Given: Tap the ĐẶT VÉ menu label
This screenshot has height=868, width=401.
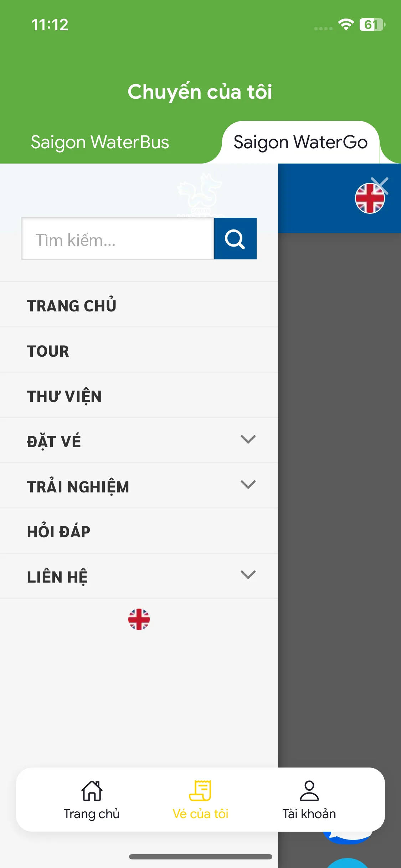Looking at the screenshot, I should click(54, 441).
